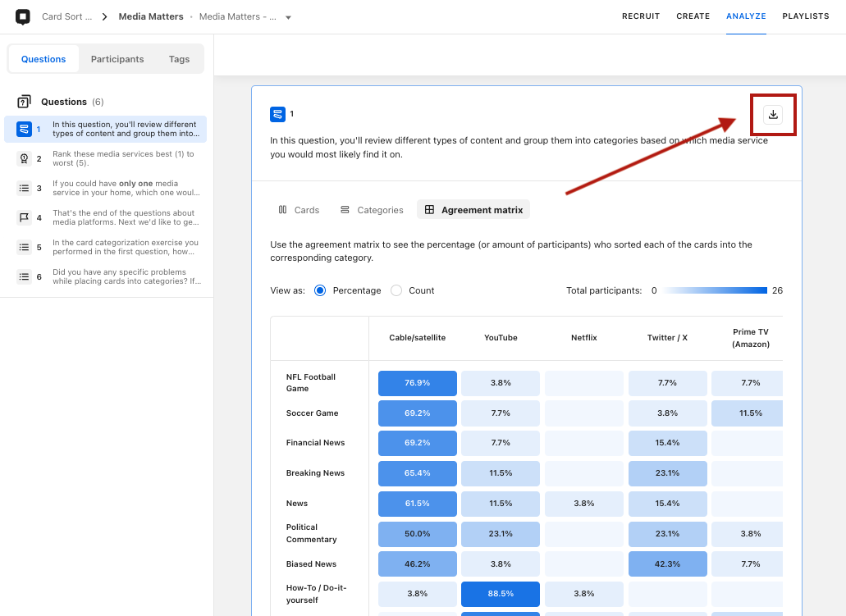Viewport: 846px width, 616px height.
Task: Click the Breaking News row label
Action: (315, 473)
